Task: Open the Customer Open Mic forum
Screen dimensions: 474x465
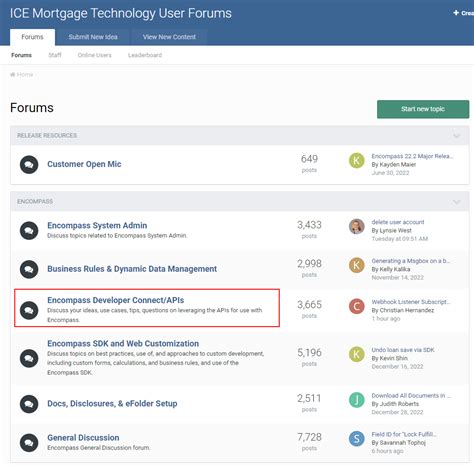Action: (x=84, y=164)
